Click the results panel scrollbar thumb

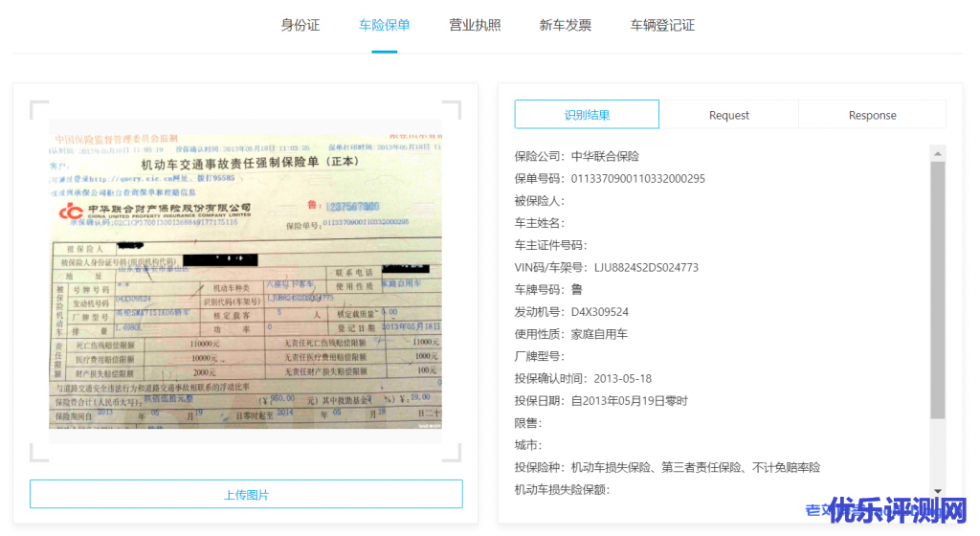(938, 290)
